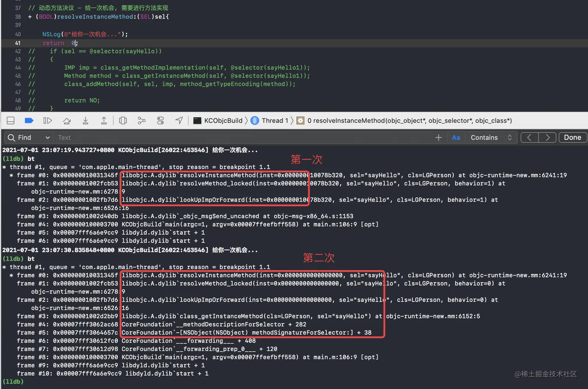Click frame #10 libdyld.dylib start line
Viewport: 588px width, 389px height.
[113, 373]
